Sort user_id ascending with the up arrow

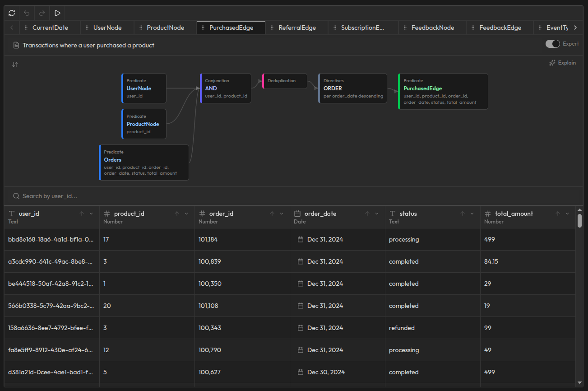click(82, 213)
